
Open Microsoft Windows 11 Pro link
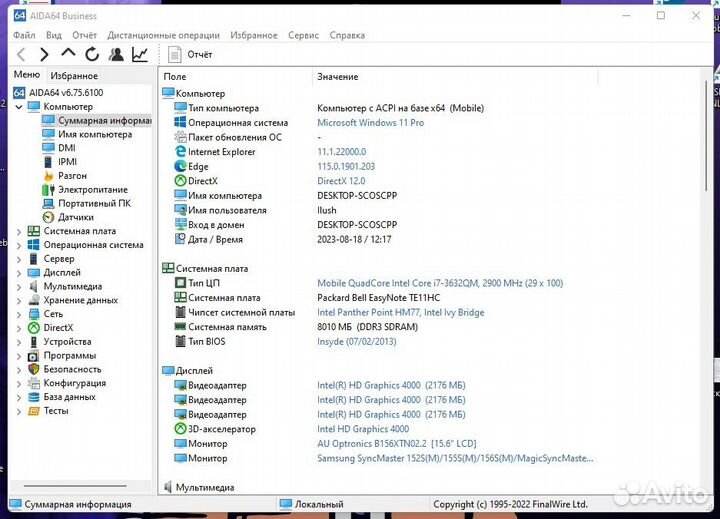coord(371,123)
